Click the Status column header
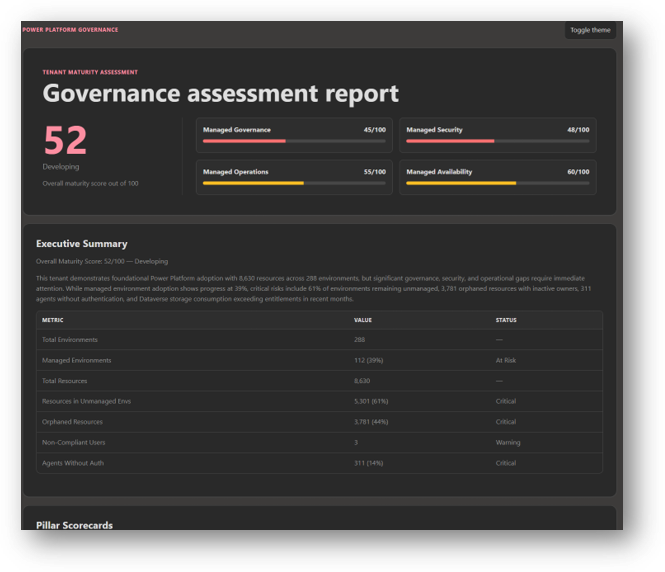665x572 pixels. click(506, 320)
